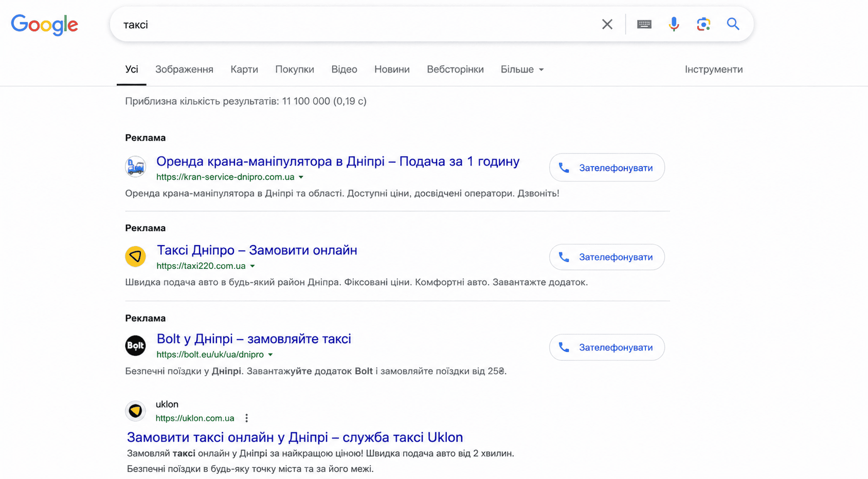Clear the search query with X icon
868x479 pixels.
(x=607, y=24)
